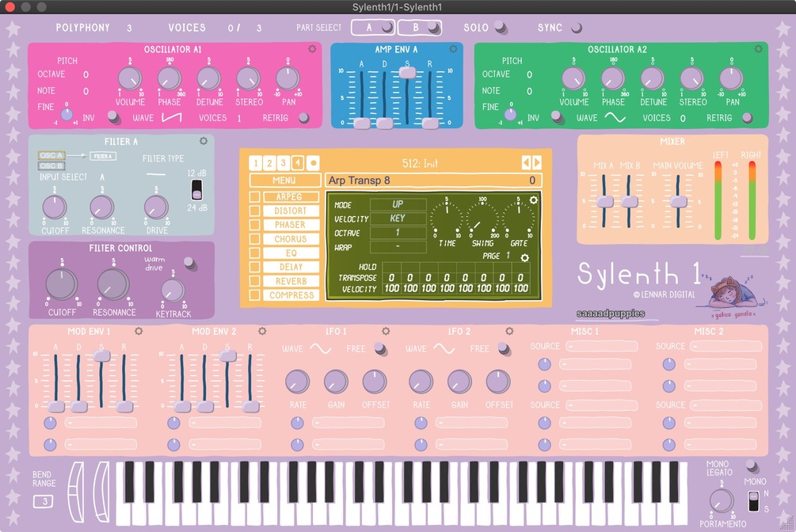Select Part A button
The width and height of the screenshot is (796, 532).
click(x=373, y=28)
